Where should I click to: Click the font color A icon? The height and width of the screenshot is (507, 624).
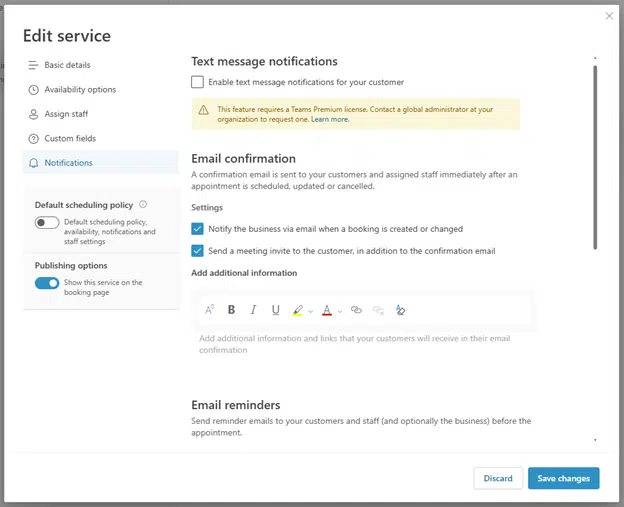click(327, 310)
